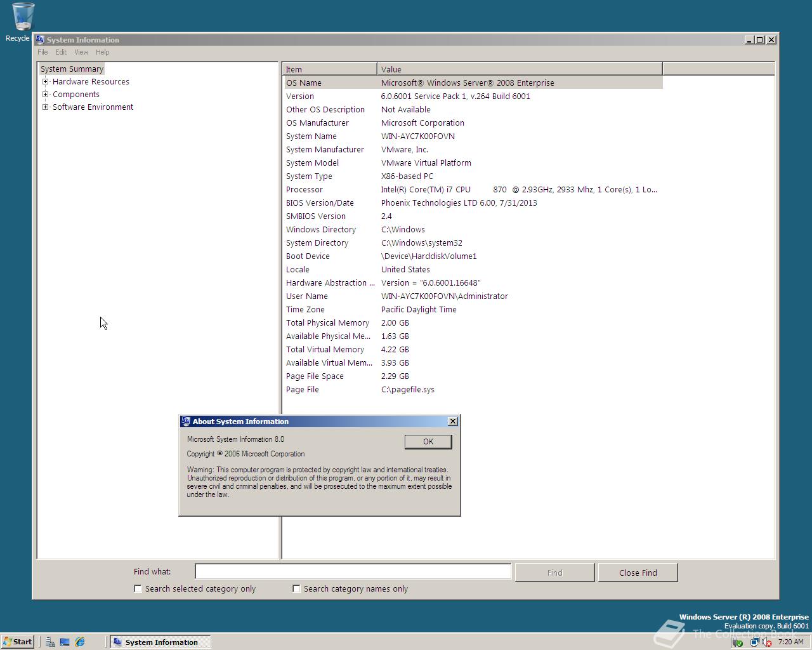Click the About System Information dialog icon
Screen dimensions: 812x650
tap(186, 421)
